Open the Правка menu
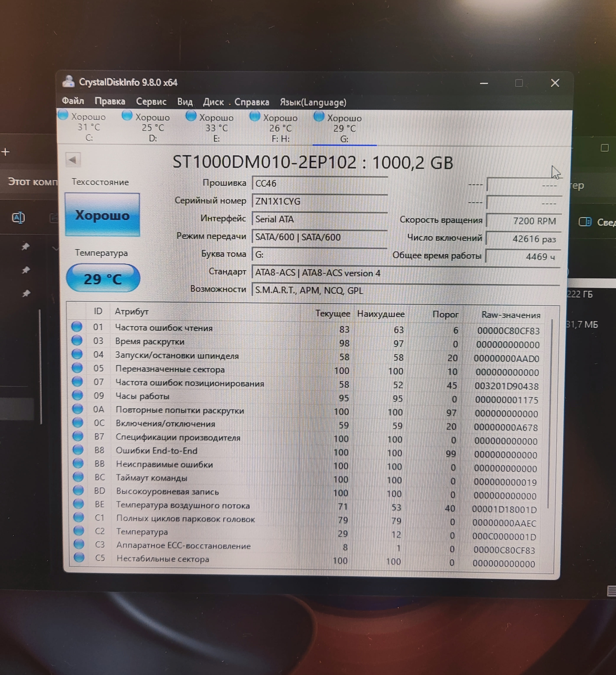 pos(110,101)
